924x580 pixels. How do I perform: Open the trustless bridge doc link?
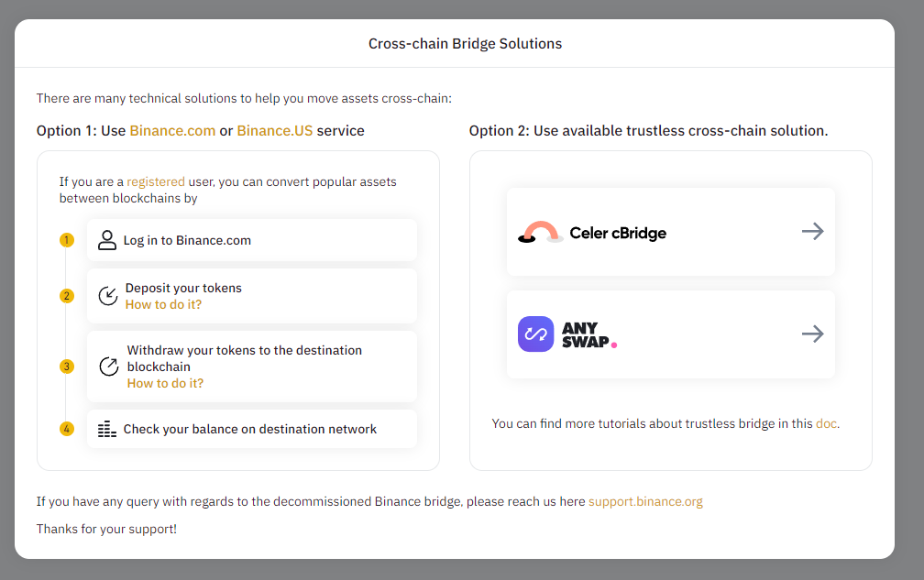826,423
